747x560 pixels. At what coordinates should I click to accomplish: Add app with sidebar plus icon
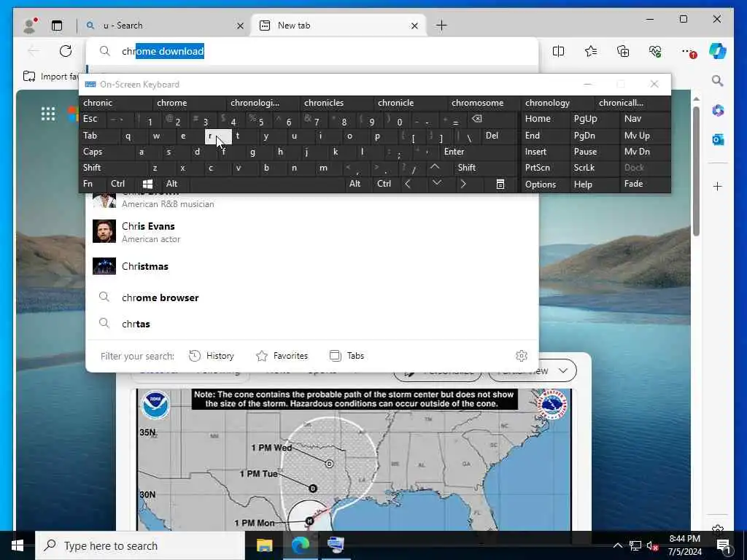(718, 186)
